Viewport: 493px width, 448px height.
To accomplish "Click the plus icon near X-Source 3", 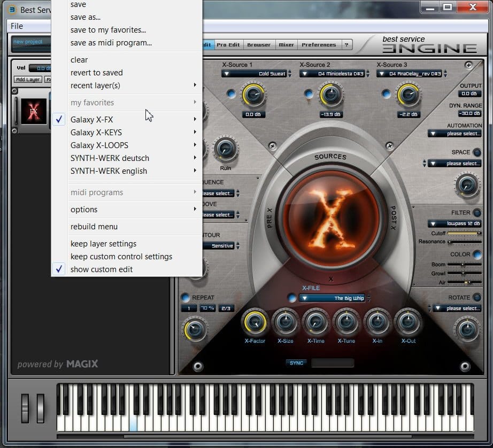I will (x=468, y=65).
